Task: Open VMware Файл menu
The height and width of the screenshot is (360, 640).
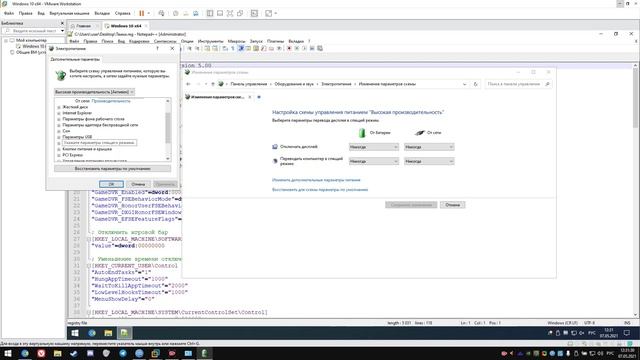Action: coord(9,13)
